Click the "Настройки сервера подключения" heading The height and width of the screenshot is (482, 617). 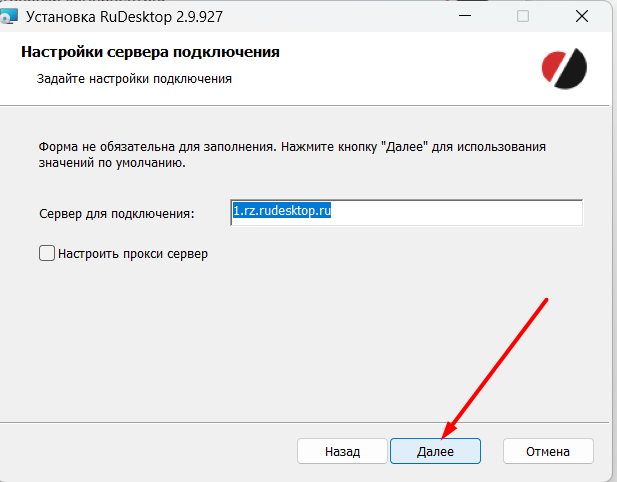point(149,52)
